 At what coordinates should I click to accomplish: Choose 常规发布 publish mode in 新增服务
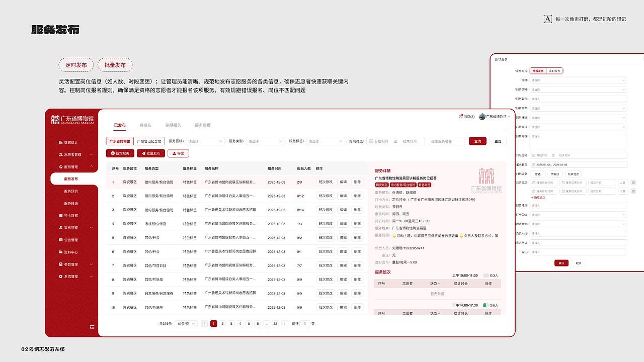[538, 71]
